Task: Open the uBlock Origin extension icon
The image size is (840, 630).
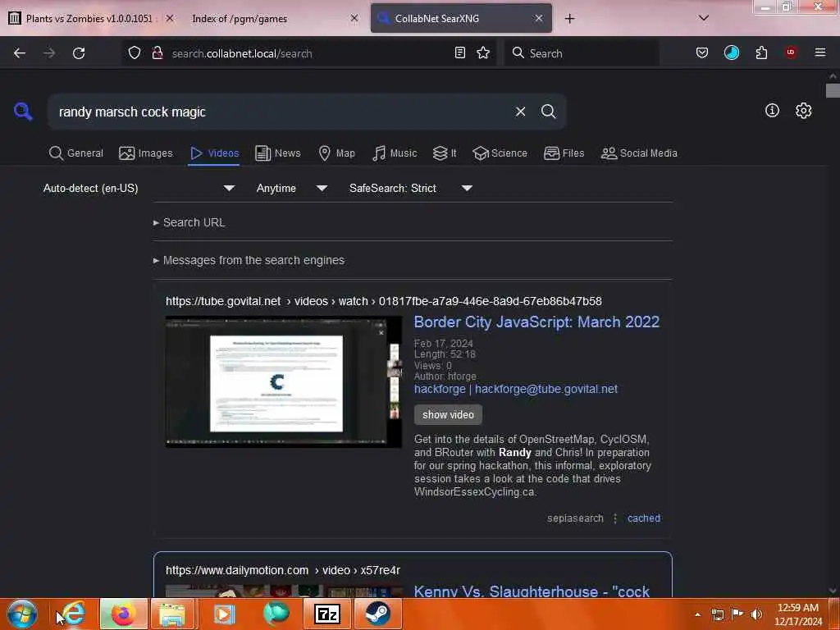Action: 791,52
